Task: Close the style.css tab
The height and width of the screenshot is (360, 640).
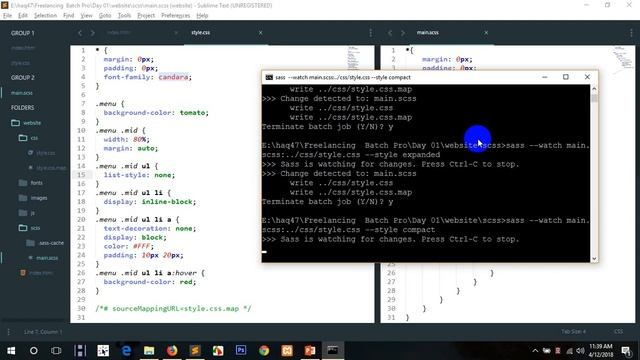Action: click(260, 33)
